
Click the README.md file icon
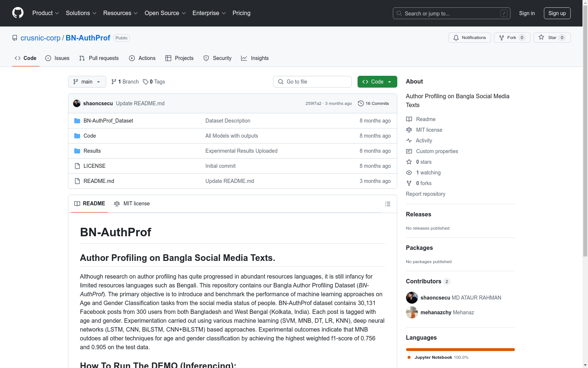tap(77, 181)
